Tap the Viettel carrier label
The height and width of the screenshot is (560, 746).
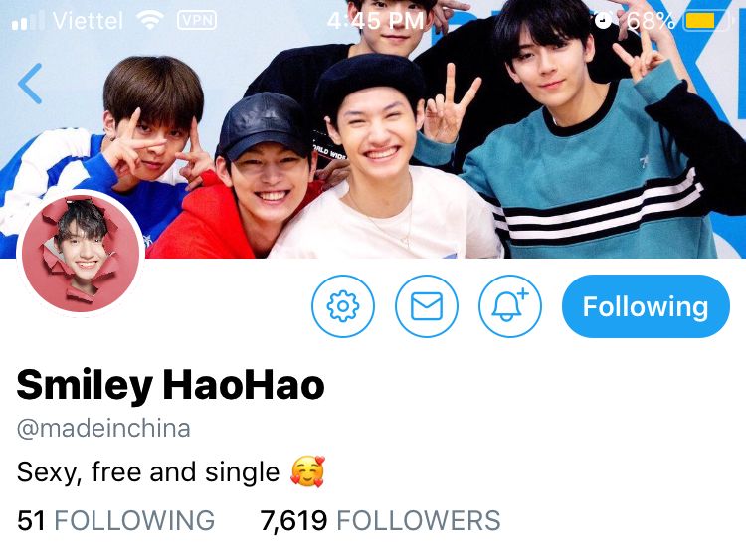pos(88,21)
